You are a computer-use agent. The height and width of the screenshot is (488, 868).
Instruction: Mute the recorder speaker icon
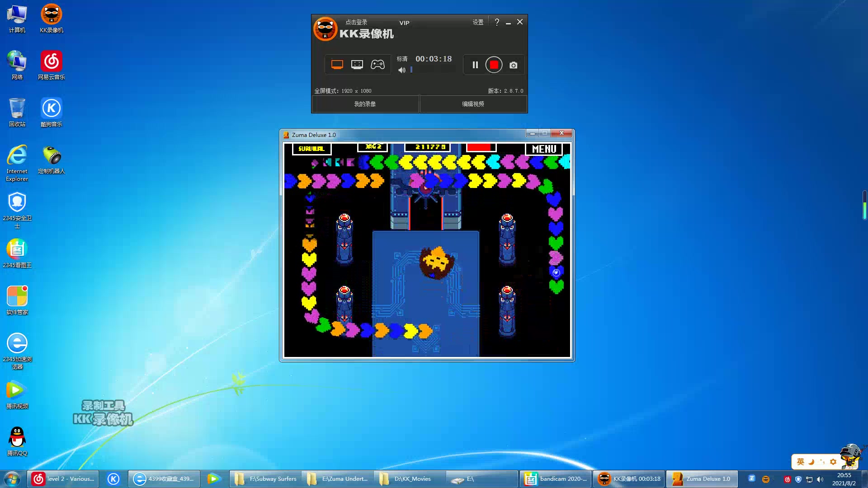click(401, 70)
